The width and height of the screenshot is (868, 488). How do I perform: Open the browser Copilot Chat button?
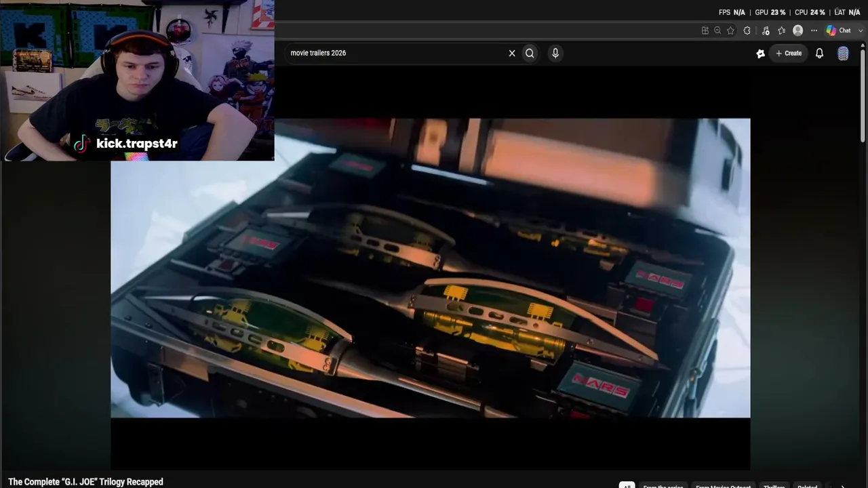pyautogui.click(x=838, y=30)
